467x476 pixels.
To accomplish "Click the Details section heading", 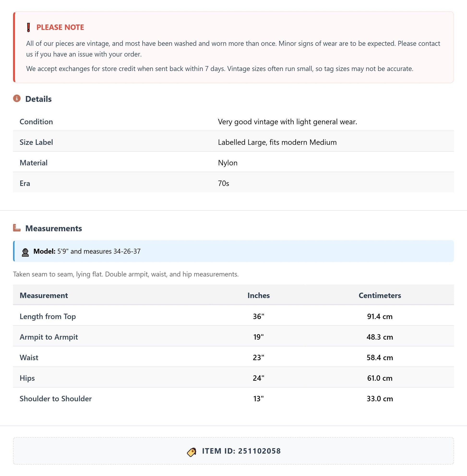I will point(38,99).
